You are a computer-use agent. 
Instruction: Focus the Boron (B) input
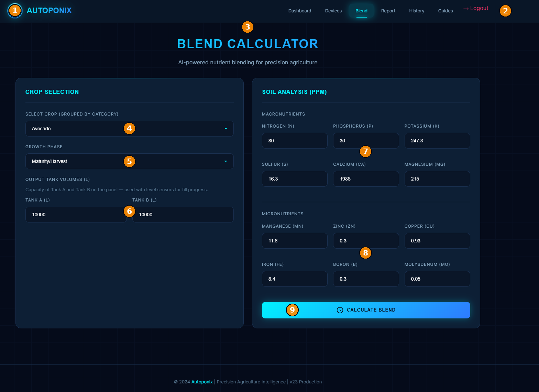pos(366,279)
